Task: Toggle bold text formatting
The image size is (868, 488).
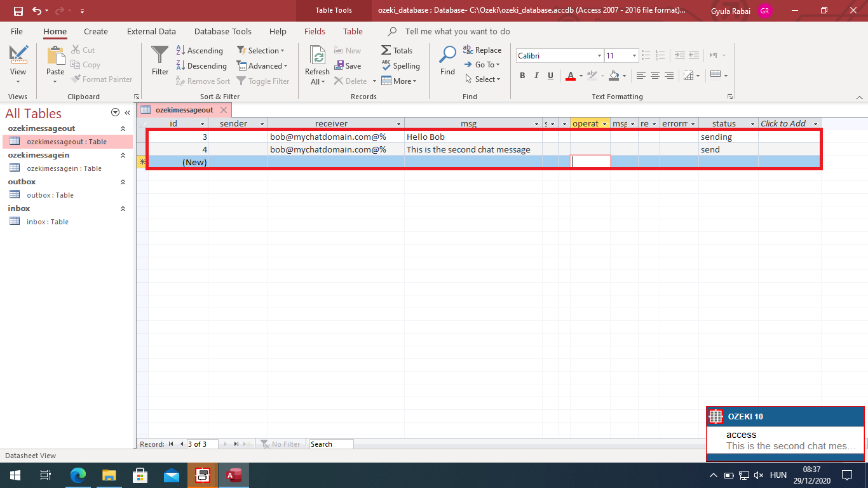Action: pos(522,76)
